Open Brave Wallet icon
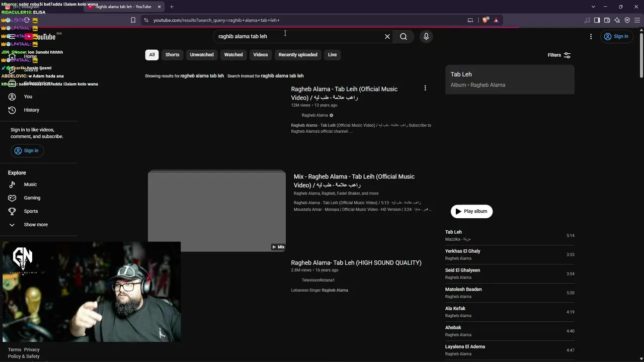This screenshot has width=644, height=362. (x=607, y=20)
